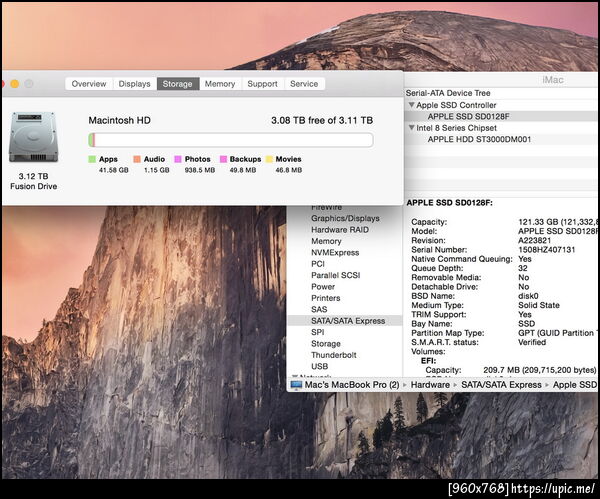
Task: Select Memory in the System Information sidebar
Action: (326, 241)
